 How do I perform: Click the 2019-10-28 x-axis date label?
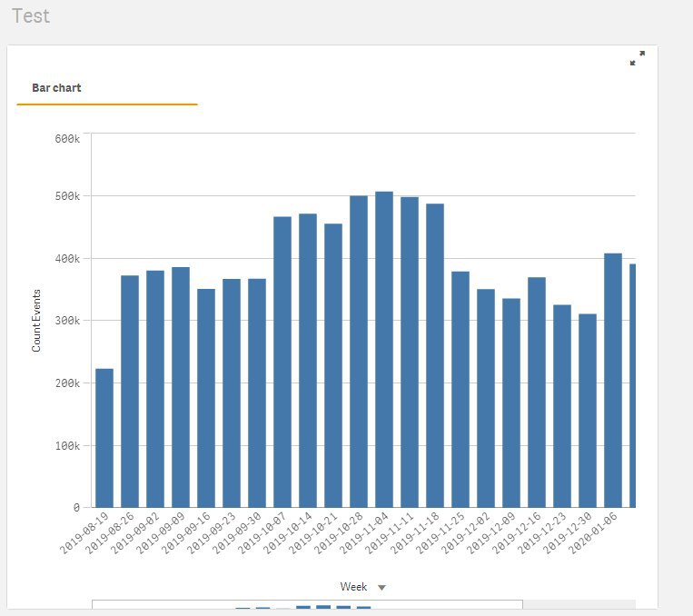(338, 533)
